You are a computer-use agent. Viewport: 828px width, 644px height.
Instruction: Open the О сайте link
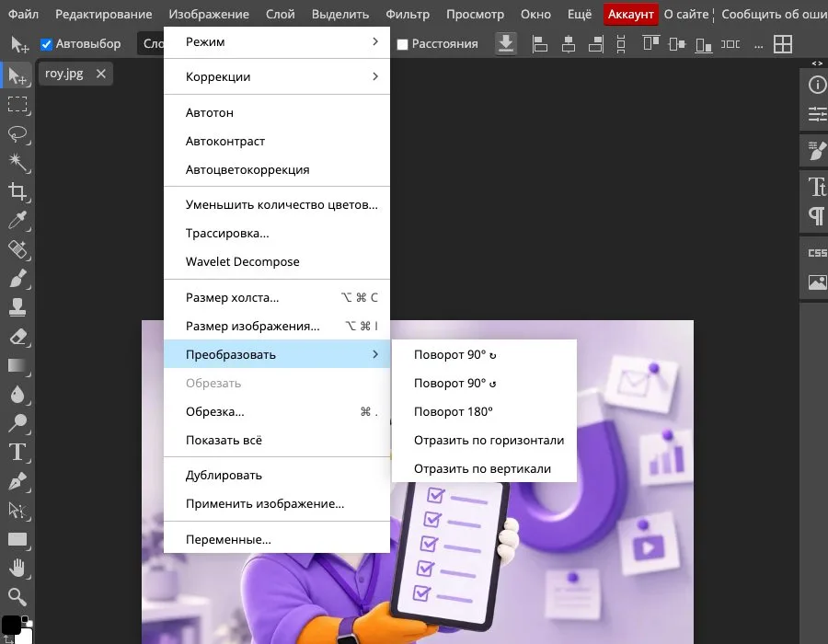click(x=686, y=14)
